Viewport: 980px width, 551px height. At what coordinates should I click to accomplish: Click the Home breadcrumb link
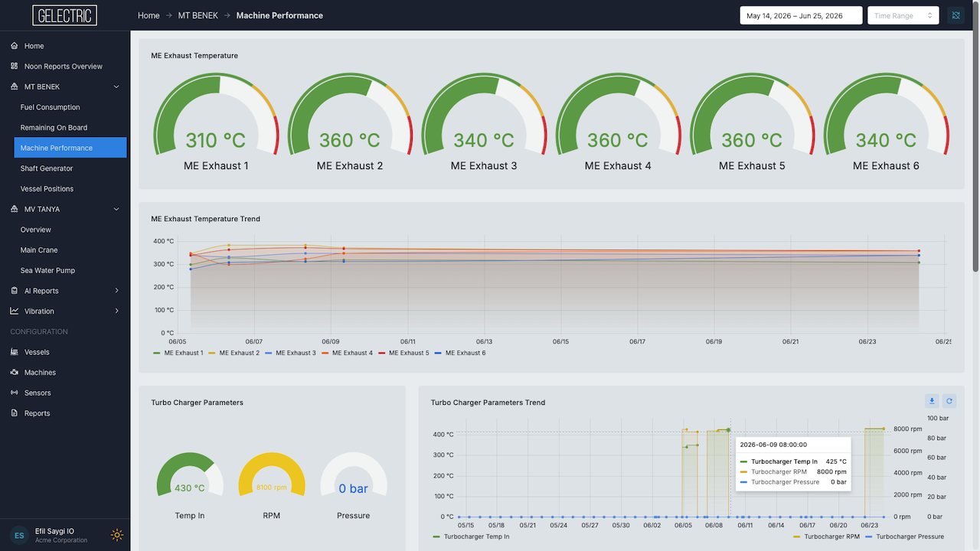[149, 15]
